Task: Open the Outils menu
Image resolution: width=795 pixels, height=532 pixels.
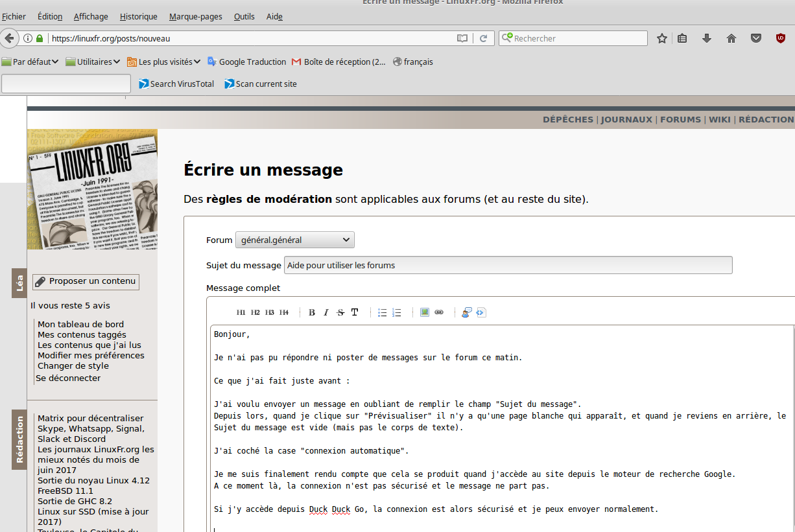Action: coord(244,16)
